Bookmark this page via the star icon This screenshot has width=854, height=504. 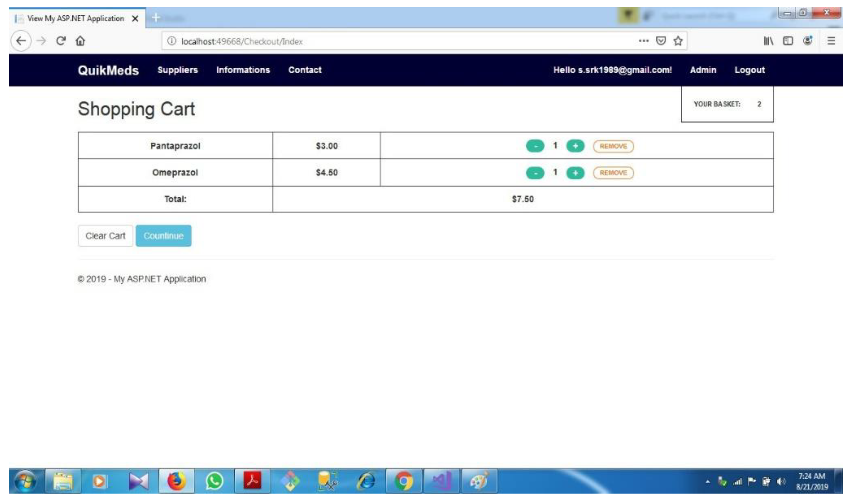[677, 41]
